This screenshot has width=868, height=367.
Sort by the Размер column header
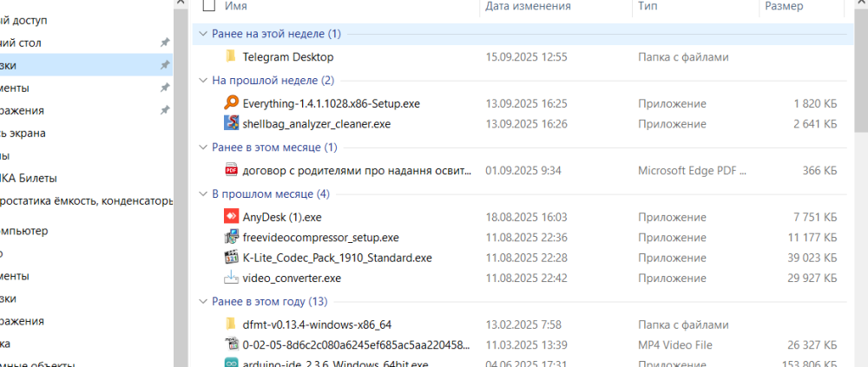pos(783,6)
